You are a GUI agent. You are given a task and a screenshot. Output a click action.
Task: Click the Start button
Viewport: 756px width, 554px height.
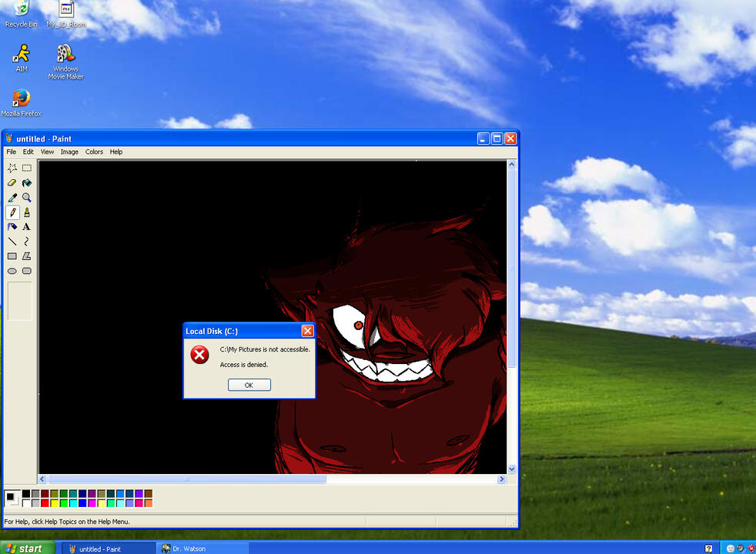point(28,548)
